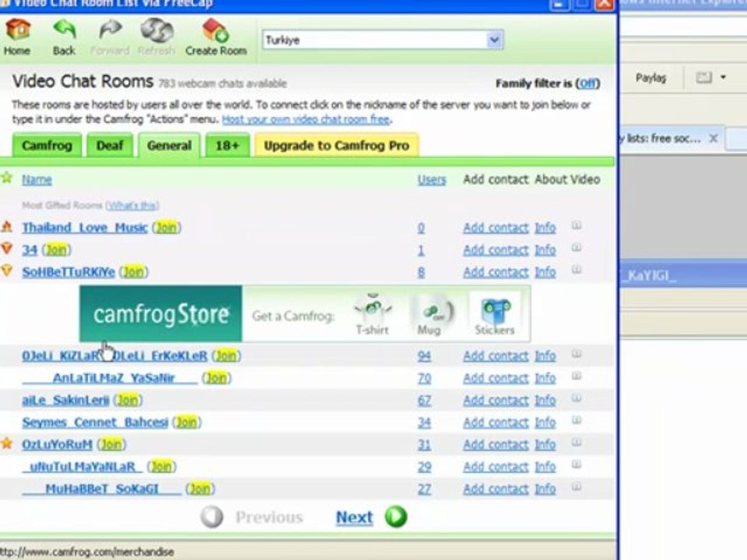Open the Turkiye language dropdown

(x=494, y=40)
